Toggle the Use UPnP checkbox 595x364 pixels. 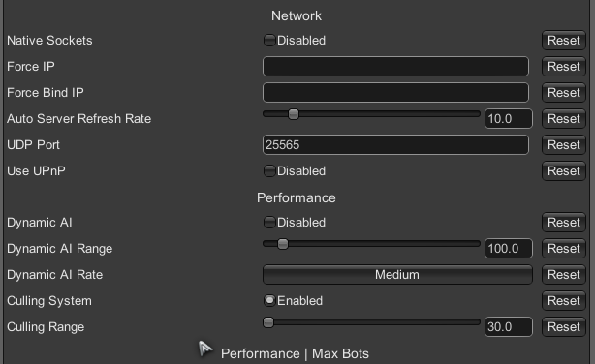pos(269,171)
